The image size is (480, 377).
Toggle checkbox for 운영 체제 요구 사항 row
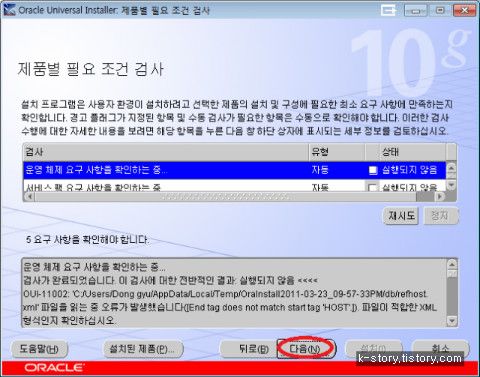pos(373,170)
